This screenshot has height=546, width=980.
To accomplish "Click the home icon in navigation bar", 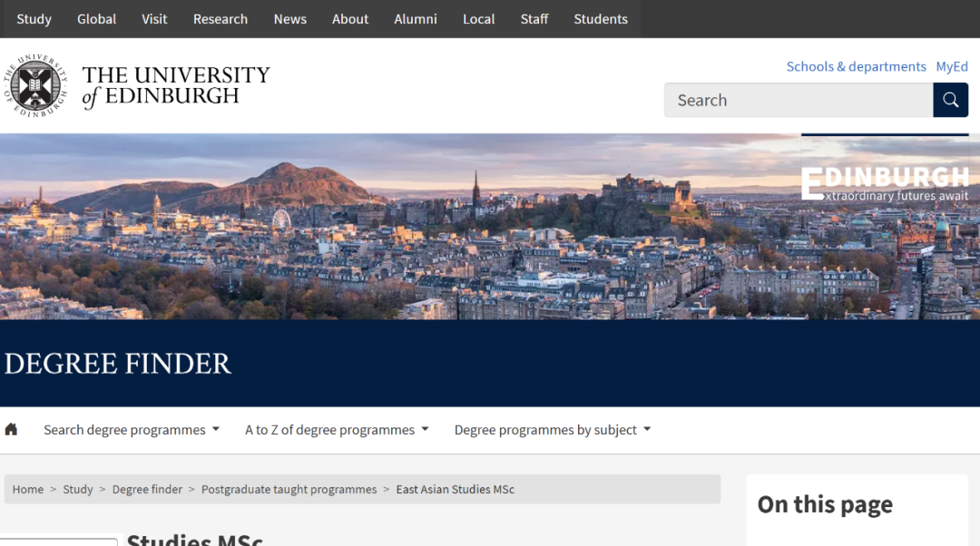I will (11, 430).
